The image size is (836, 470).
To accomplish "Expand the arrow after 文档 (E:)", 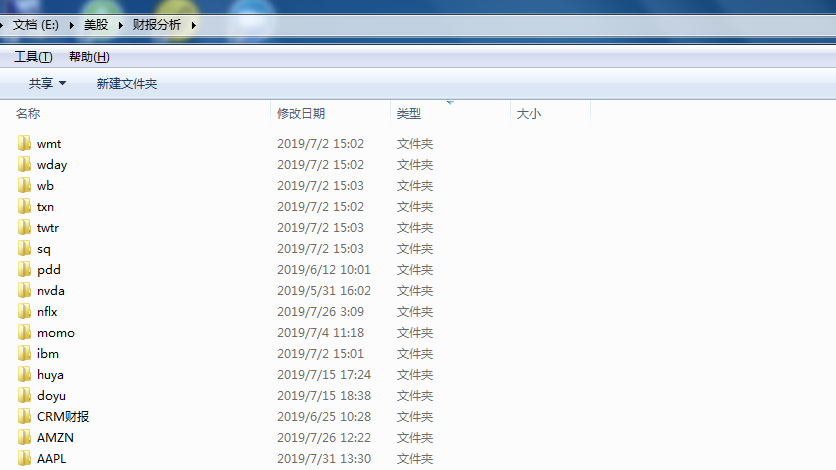I will pyautogui.click(x=71, y=25).
